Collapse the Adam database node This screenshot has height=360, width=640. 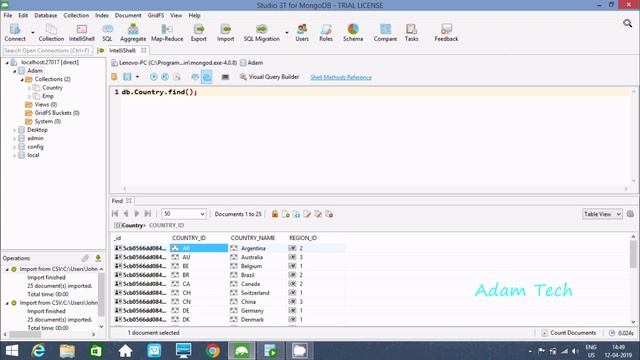point(15,71)
